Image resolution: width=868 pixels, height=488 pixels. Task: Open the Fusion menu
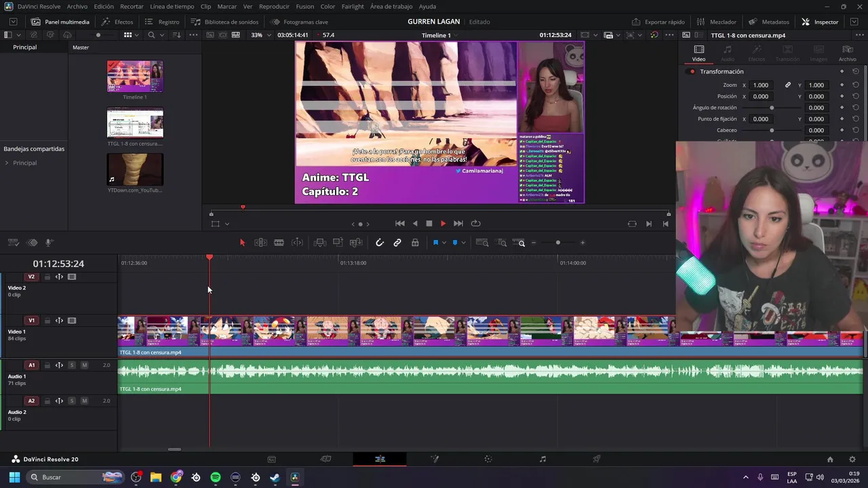point(305,6)
